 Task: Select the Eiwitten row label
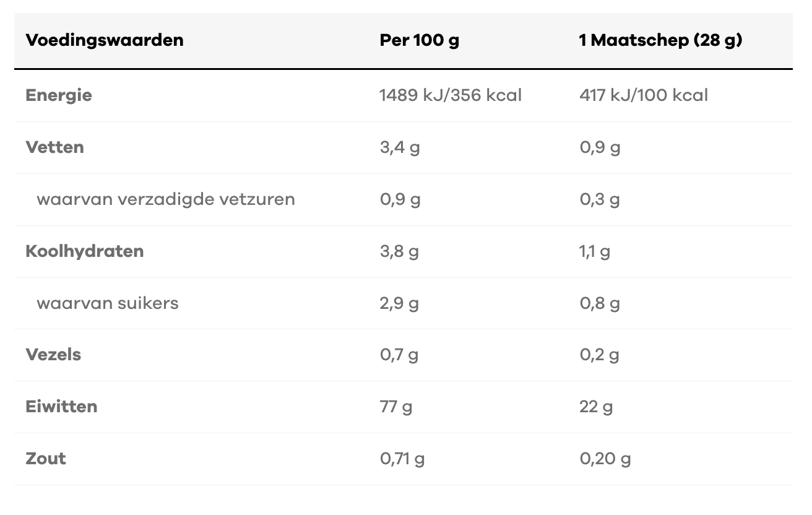pos(61,407)
